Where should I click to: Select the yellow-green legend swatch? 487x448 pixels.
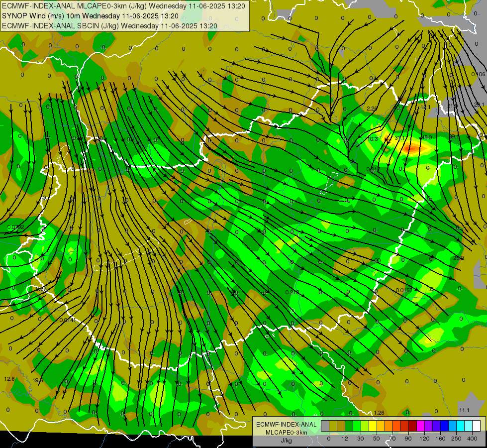tap(365, 426)
